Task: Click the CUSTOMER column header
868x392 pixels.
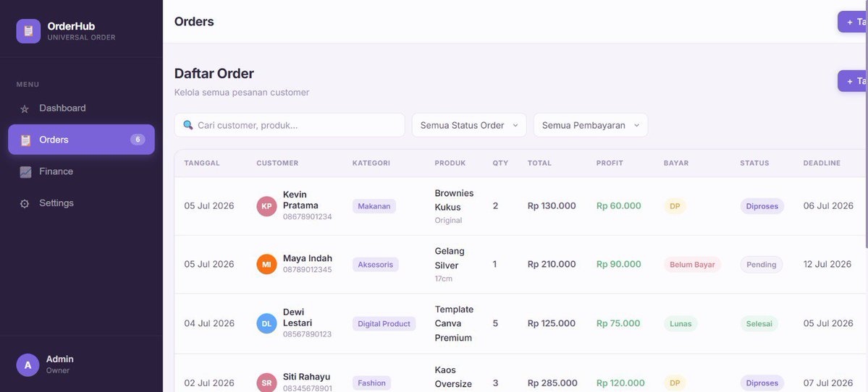Action: coord(277,163)
